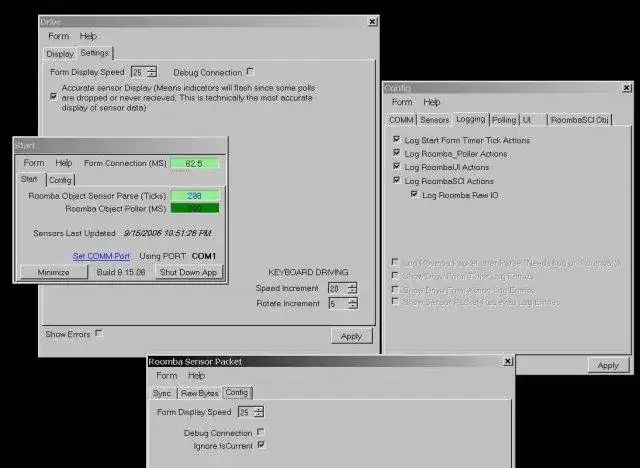Open Form menu in Drive window
The image size is (640, 468).
pos(59,36)
